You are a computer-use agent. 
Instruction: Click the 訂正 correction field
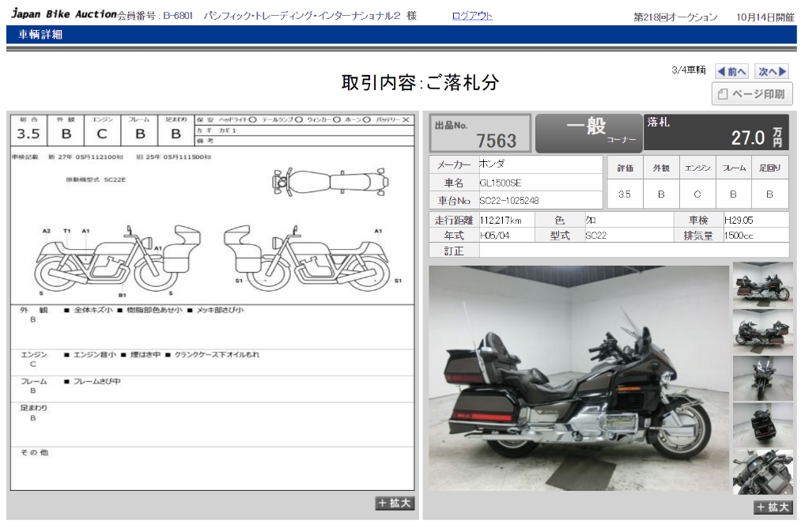coord(633,251)
